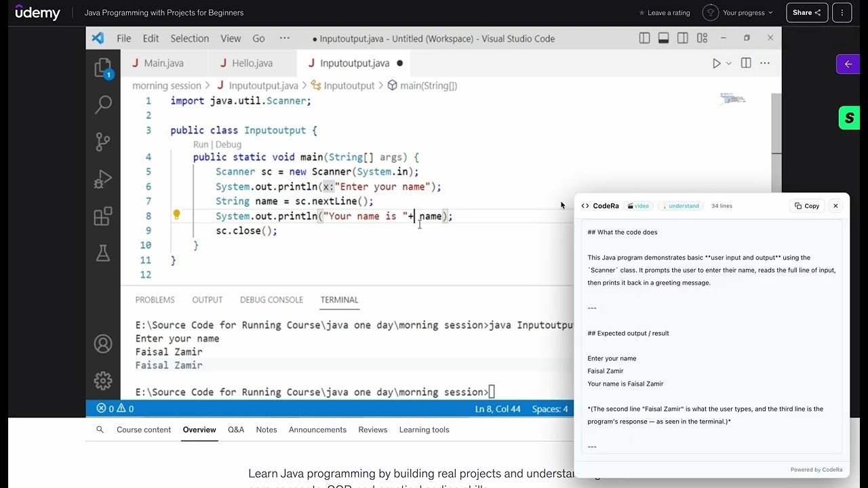This screenshot has height=488, width=868.
Task: Open Udemy more options kebab menu
Action: coord(842,13)
